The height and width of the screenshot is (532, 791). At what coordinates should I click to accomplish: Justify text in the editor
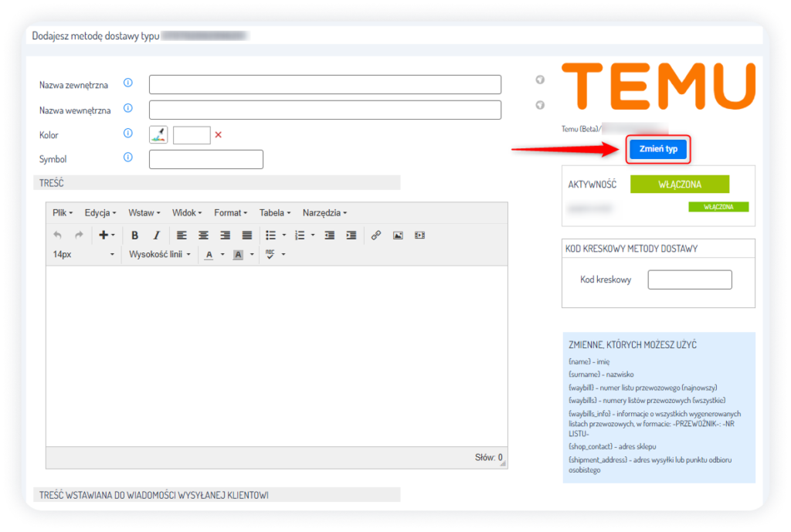pyautogui.click(x=247, y=236)
